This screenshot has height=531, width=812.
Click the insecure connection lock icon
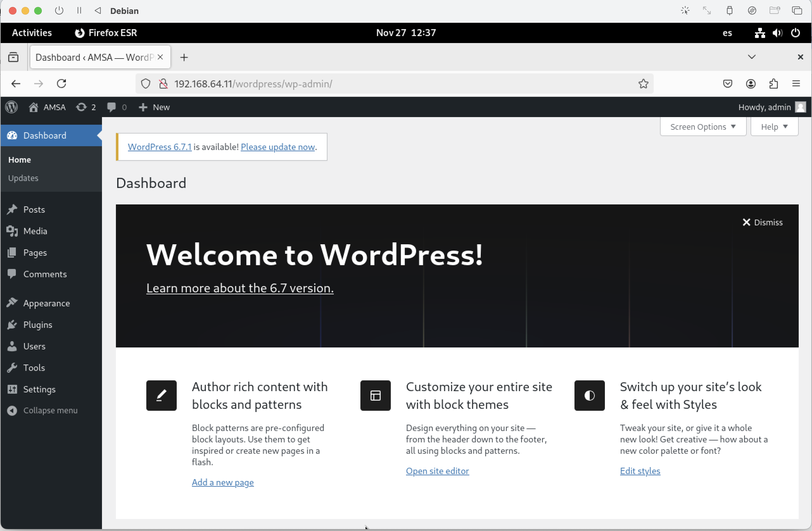coord(163,84)
